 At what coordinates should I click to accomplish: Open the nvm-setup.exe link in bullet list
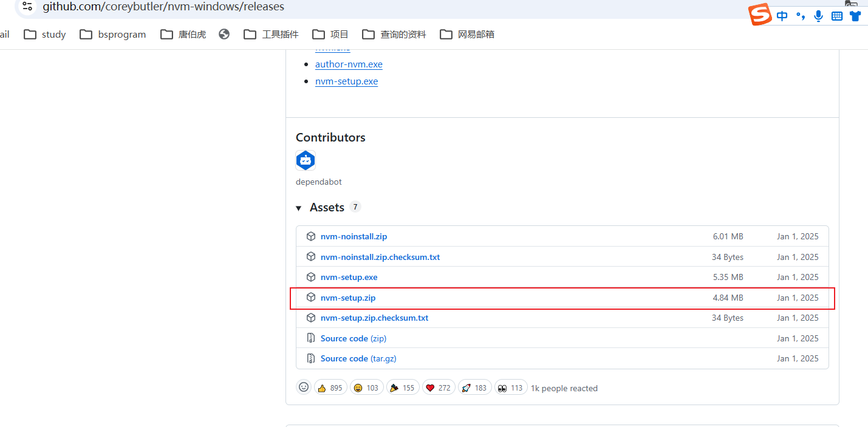[x=346, y=81]
